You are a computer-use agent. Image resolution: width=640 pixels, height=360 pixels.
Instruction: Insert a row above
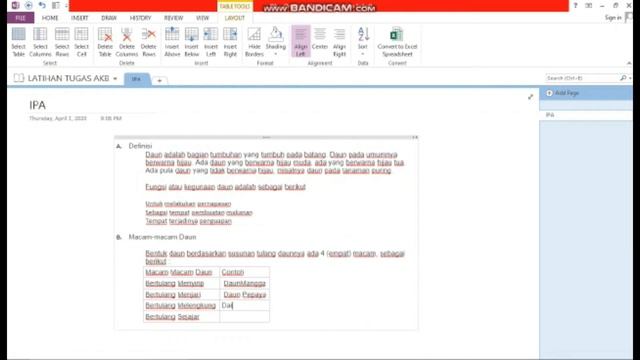[x=172, y=42]
